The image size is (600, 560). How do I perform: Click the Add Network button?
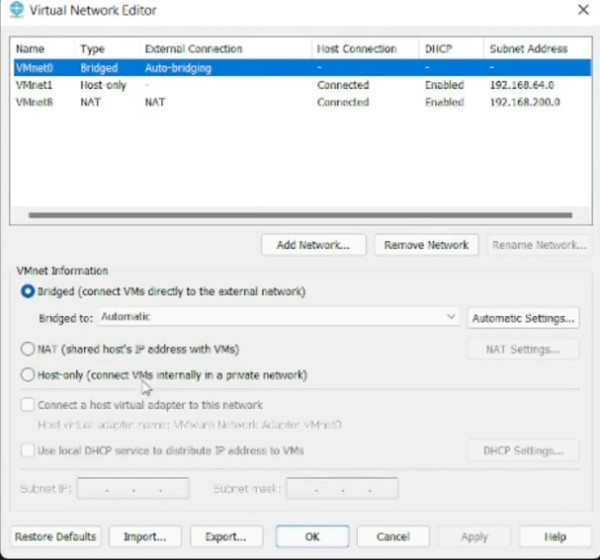(313, 245)
